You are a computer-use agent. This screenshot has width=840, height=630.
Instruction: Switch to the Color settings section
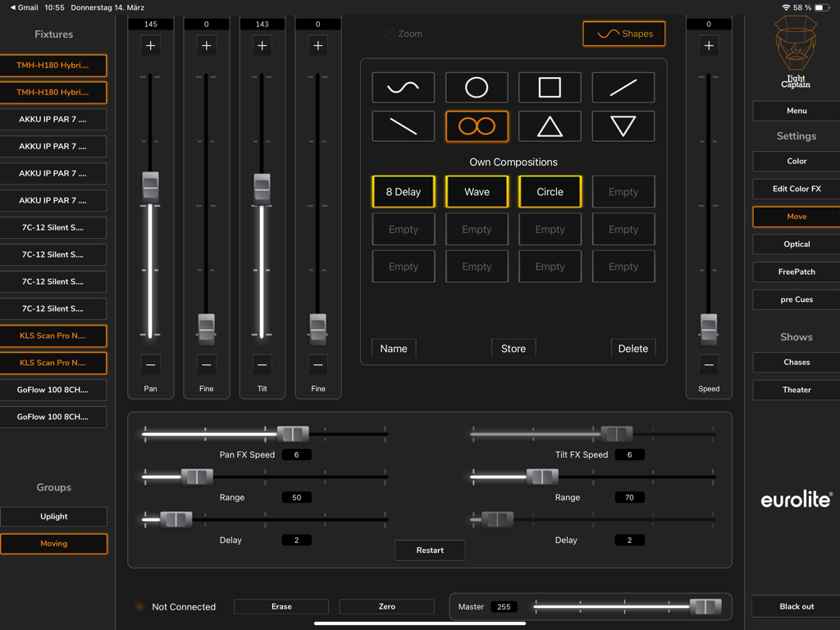(795, 161)
